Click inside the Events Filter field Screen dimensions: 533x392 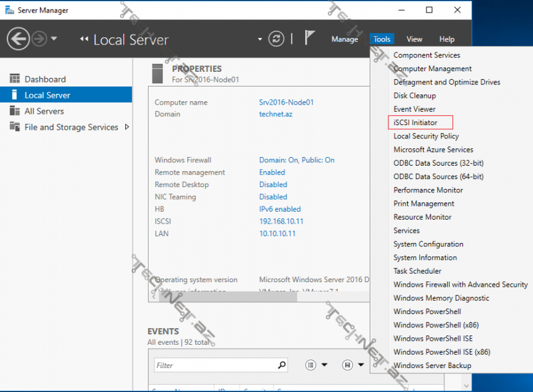pyautogui.click(x=213, y=365)
